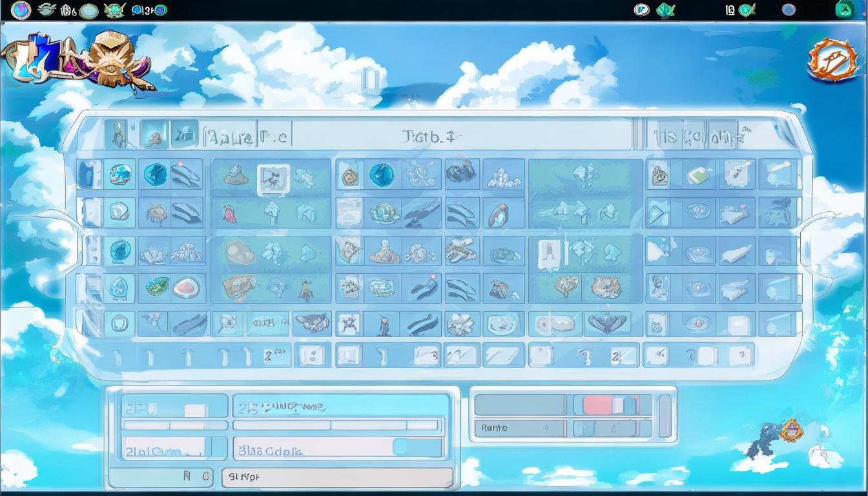Select the highlighted white-framed item in the grid
The width and height of the screenshot is (868, 496).
point(273,179)
